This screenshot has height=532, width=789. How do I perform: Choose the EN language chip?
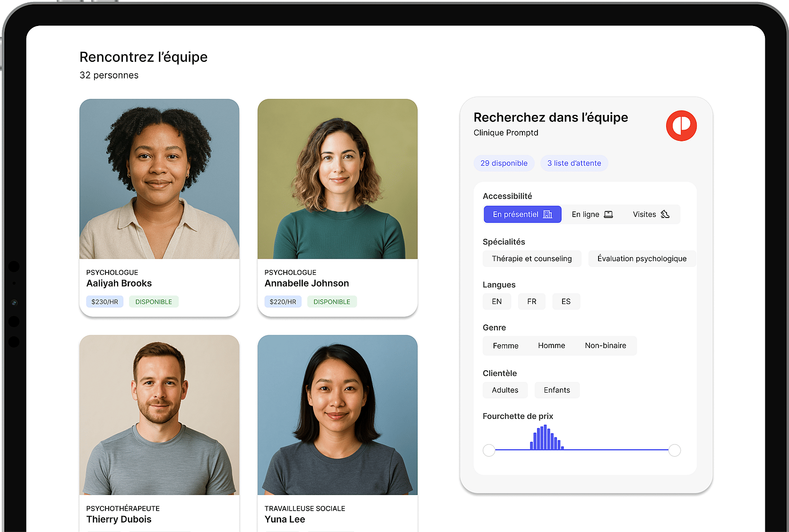click(x=496, y=302)
